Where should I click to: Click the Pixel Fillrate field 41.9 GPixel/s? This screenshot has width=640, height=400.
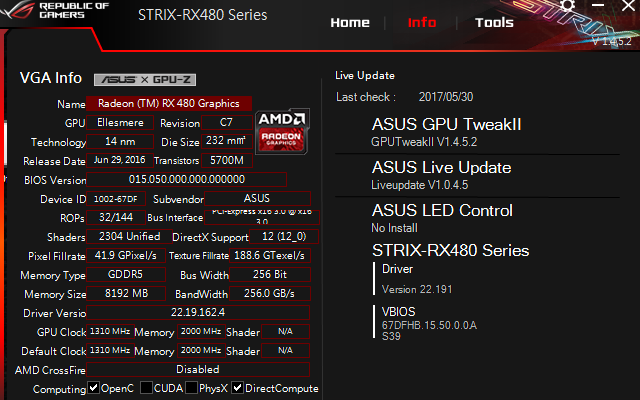[x=126, y=255]
